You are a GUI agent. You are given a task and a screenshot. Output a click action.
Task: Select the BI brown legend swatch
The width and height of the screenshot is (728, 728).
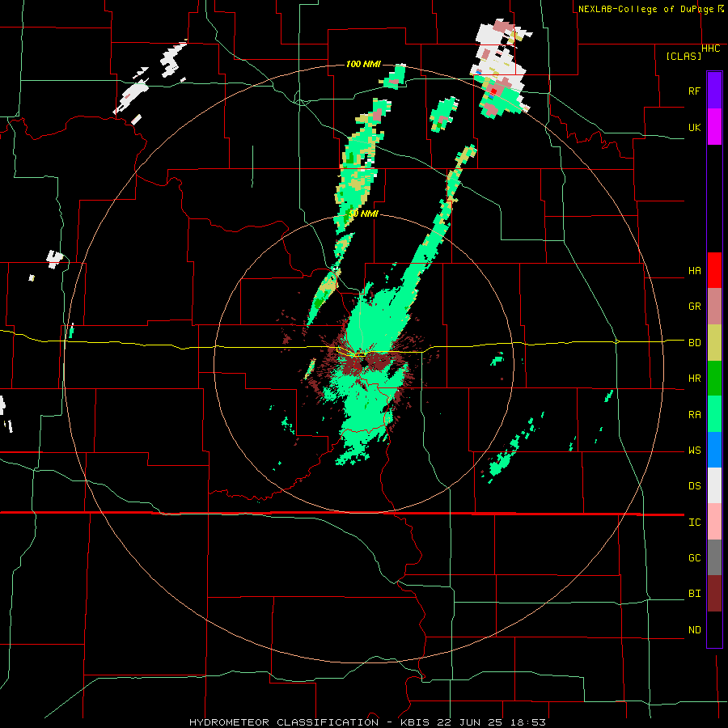714,594
